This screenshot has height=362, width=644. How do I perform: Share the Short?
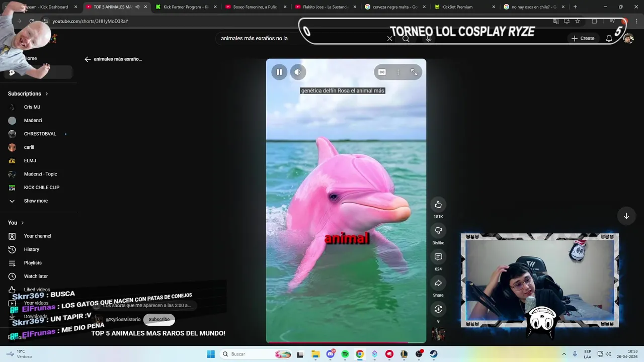pyautogui.click(x=438, y=283)
